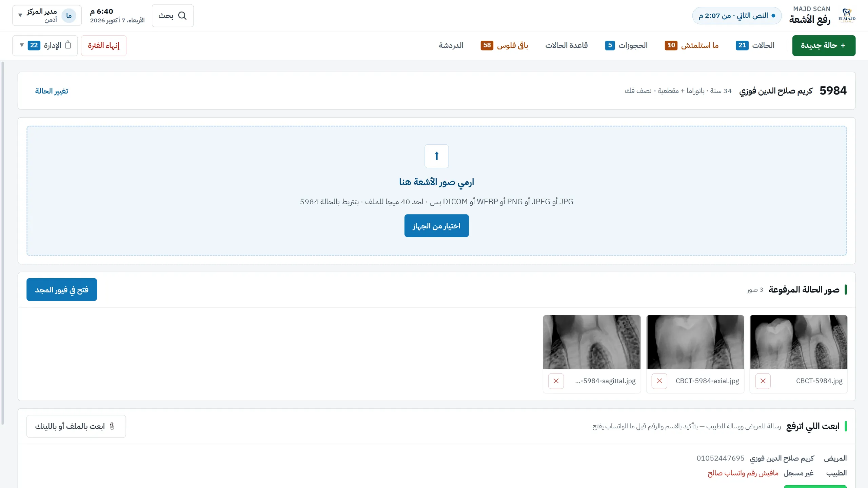Click the patient name كريم صلاح الدين فوزي in header
Viewport: 868px width, 488px height.
[776, 91]
